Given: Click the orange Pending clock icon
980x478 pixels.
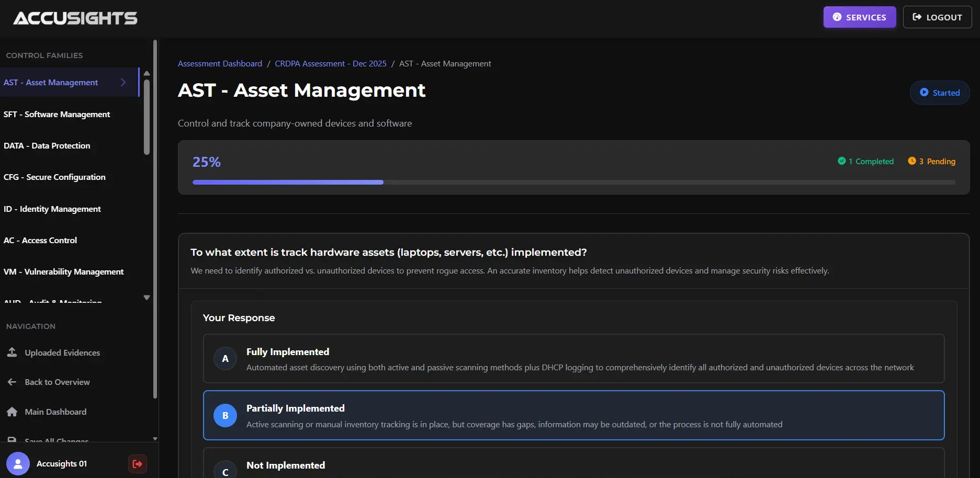Looking at the screenshot, I should coord(911,161).
